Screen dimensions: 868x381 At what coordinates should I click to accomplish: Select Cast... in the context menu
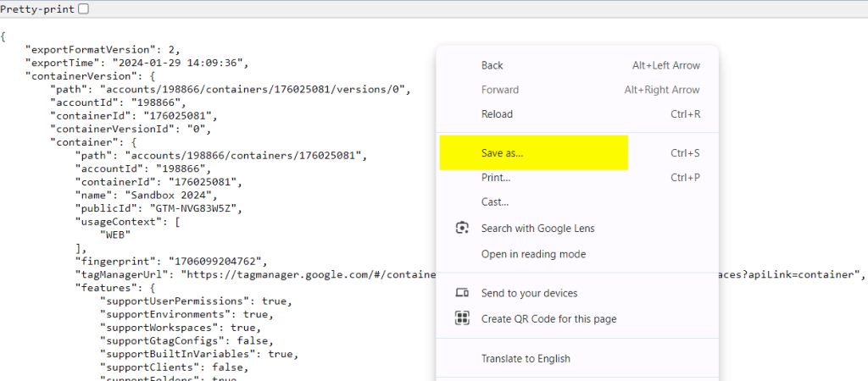[495, 202]
